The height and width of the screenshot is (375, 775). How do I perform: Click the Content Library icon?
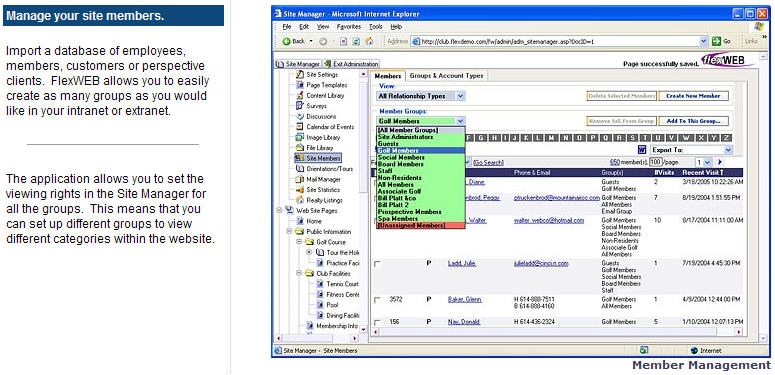click(300, 95)
